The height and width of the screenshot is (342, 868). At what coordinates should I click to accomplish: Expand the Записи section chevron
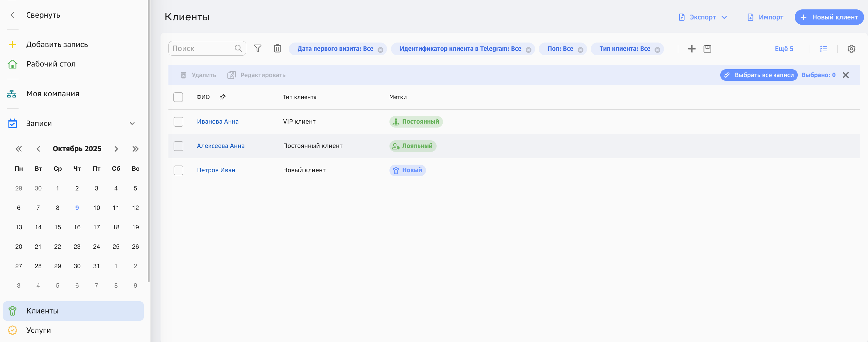(132, 124)
